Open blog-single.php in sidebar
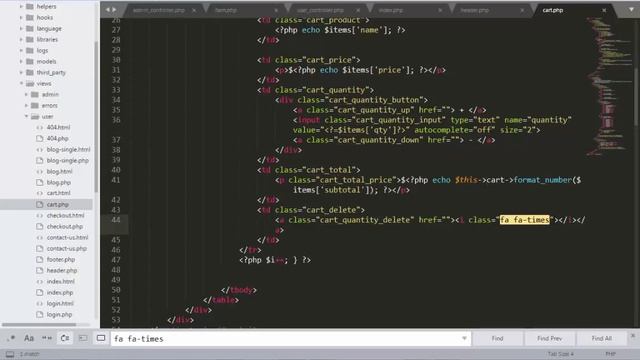The image size is (640, 360). pos(67,160)
